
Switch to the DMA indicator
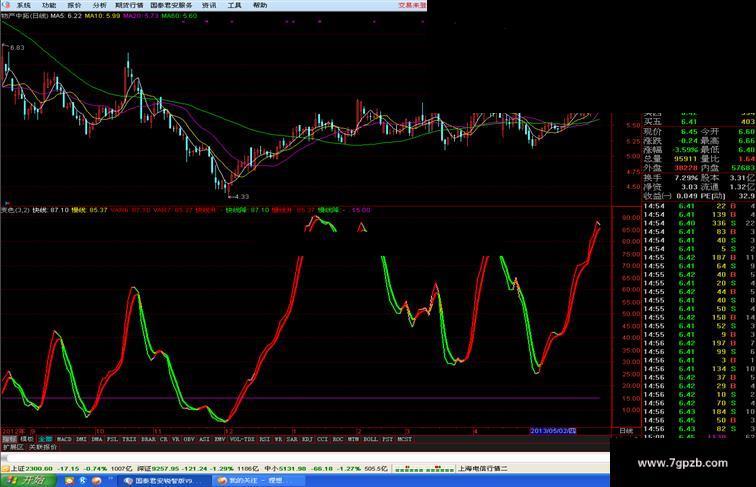pos(97,439)
